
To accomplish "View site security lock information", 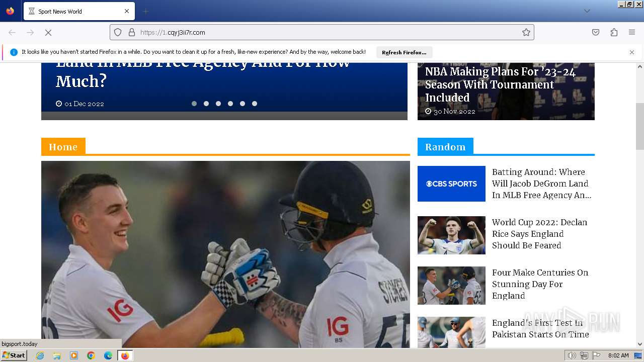I will [132, 32].
